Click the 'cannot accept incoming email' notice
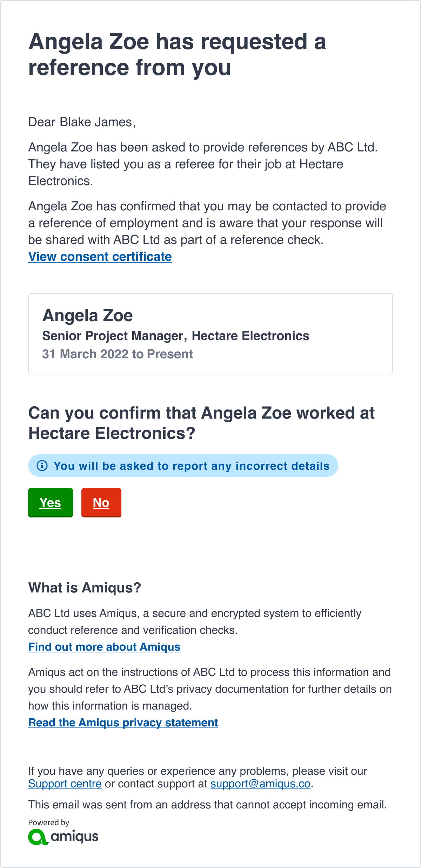This screenshot has width=421, height=868. (207, 805)
